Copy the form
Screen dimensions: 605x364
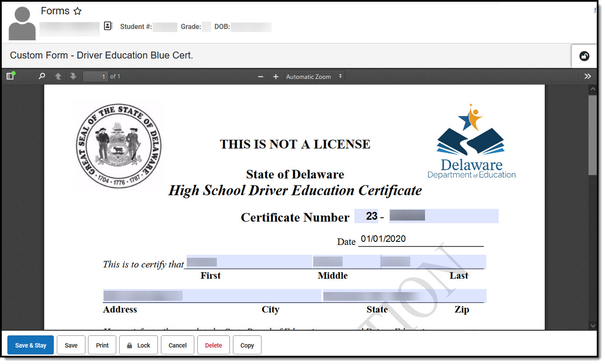click(x=247, y=345)
